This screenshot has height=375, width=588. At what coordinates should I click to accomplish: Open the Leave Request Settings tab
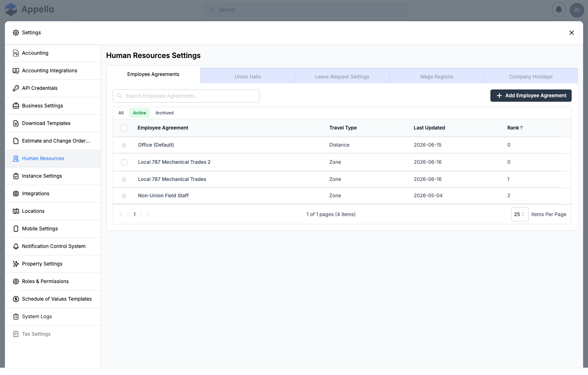pos(342,77)
